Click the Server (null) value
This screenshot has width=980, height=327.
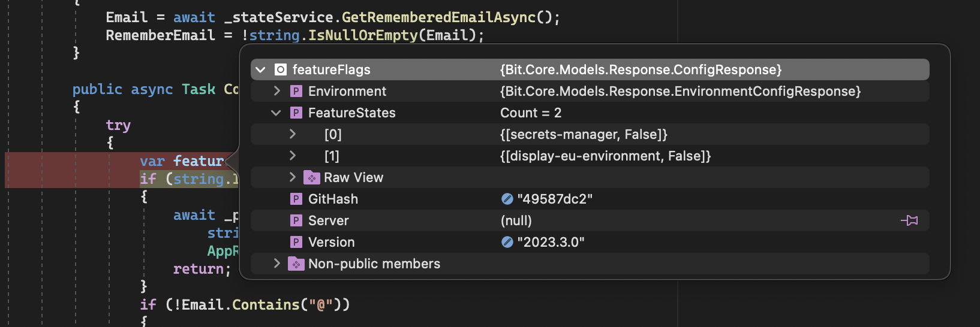pos(516,220)
